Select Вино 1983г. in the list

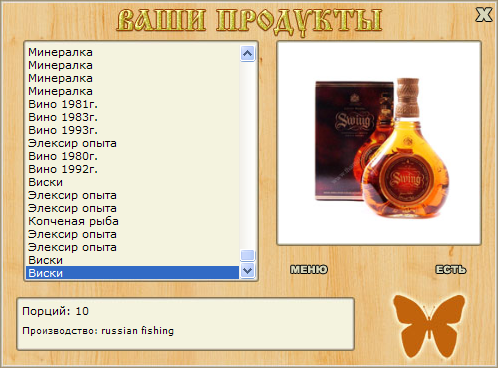pos(132,117)
